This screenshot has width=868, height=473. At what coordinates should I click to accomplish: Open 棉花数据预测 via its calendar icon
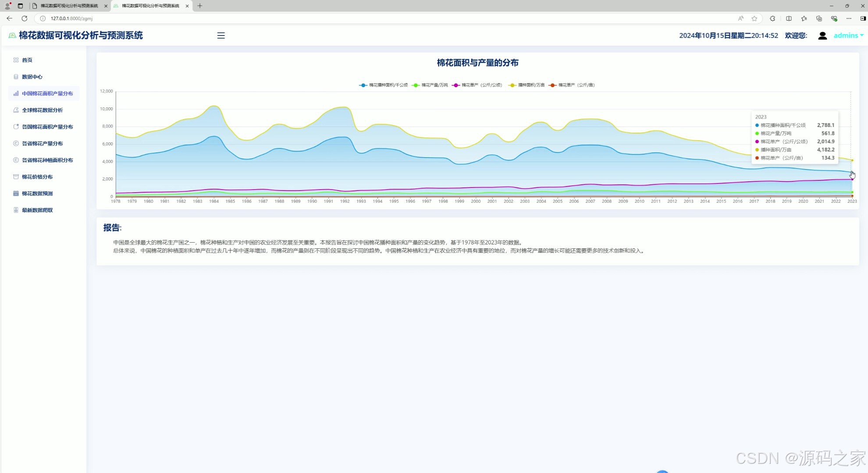(16, 193)
